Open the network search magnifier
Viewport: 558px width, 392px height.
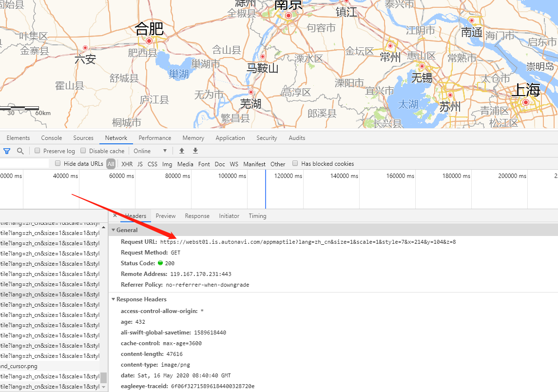click(x=19, y=151)
